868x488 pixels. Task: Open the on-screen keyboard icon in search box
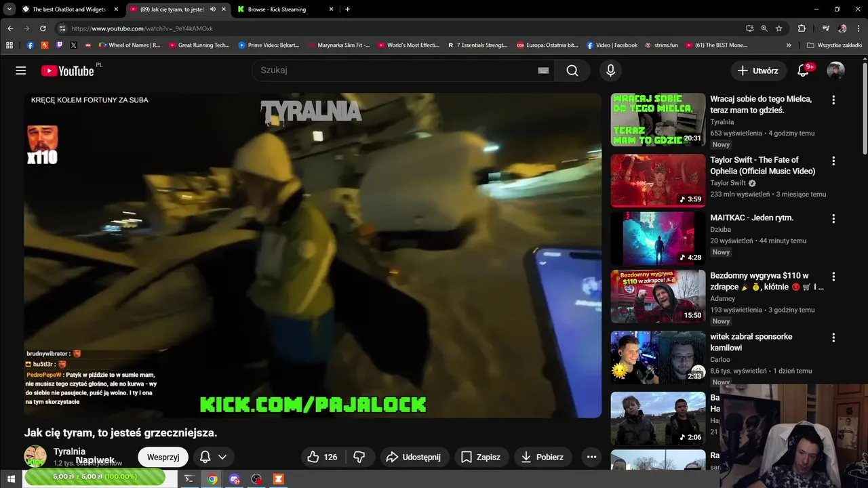(x=543, y=70)
